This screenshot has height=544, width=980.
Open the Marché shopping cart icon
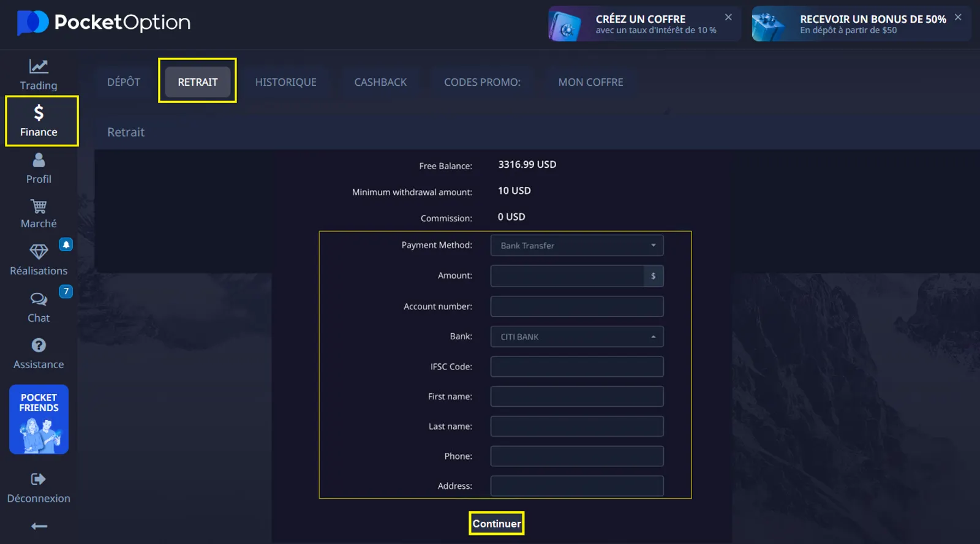tap(39, 206)
